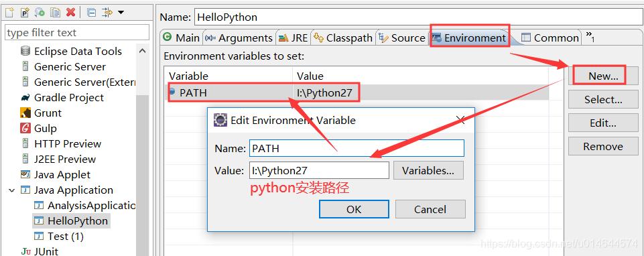Viewport: 644px width, 256px height.
Task: Duplicate the selected launch configuration
Action: click(55, 12)
